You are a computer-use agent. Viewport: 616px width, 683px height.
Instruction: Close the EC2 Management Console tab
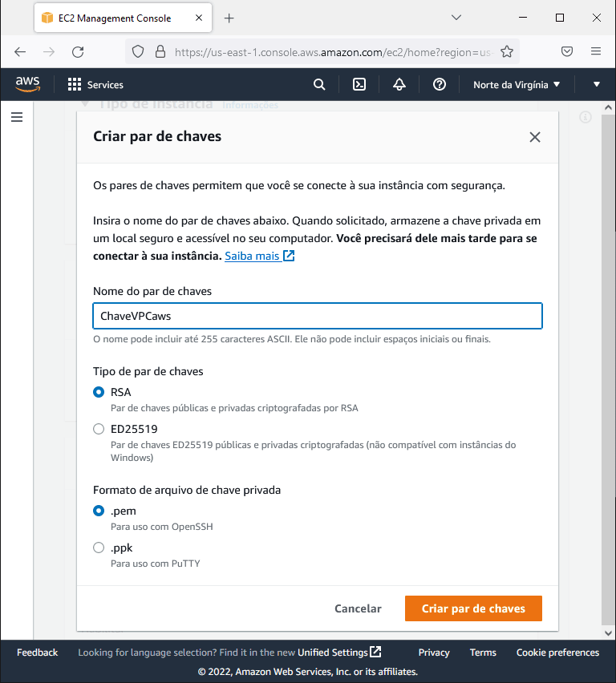(199, 18)
